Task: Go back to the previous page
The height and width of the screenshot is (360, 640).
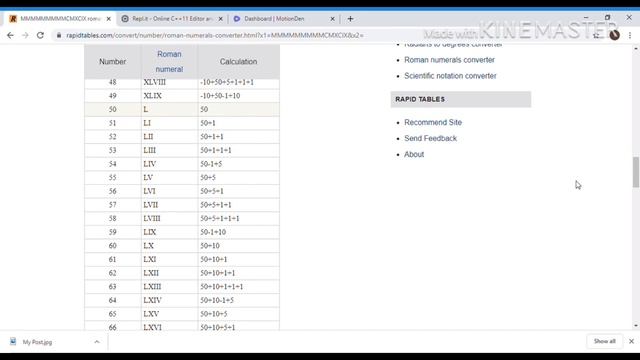Action: pos(10,36)
